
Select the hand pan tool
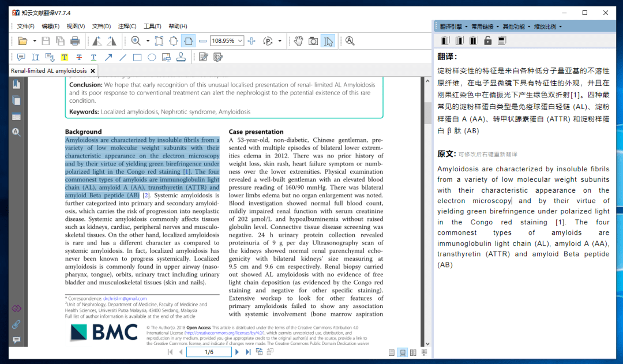tap(298, 41)
